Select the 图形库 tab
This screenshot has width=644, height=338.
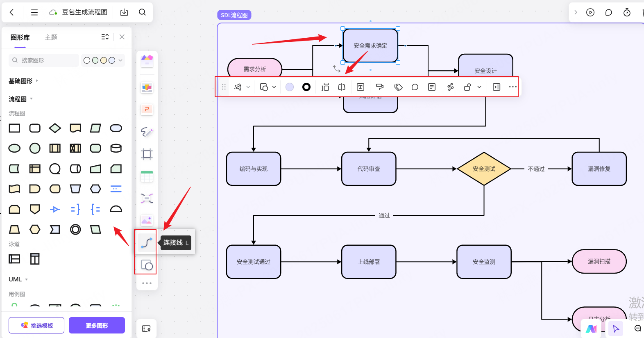click(x=20, y=37)
